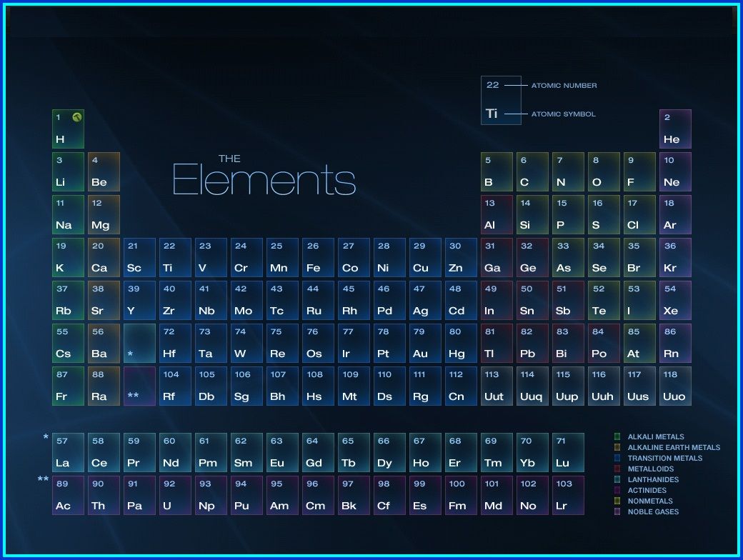Select the Nonmetals legend label
743x560 pixels.
click(652, 501)
